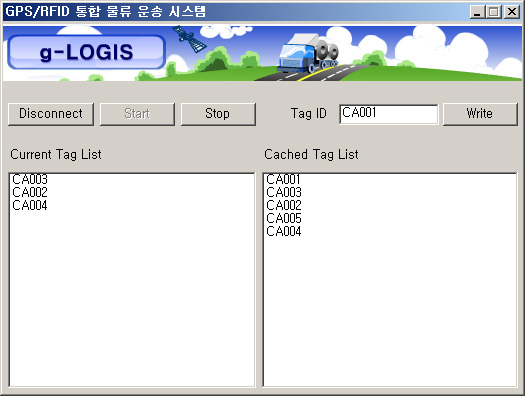Click the Current Tag List label

point(56,155)
